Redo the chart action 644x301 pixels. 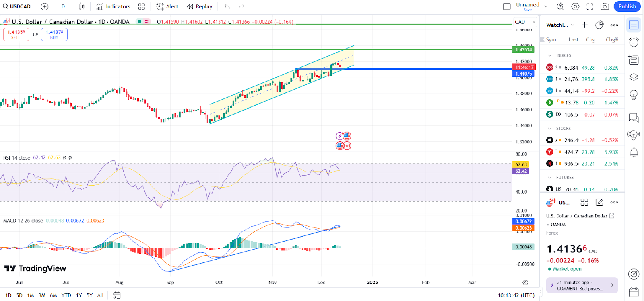242,6
